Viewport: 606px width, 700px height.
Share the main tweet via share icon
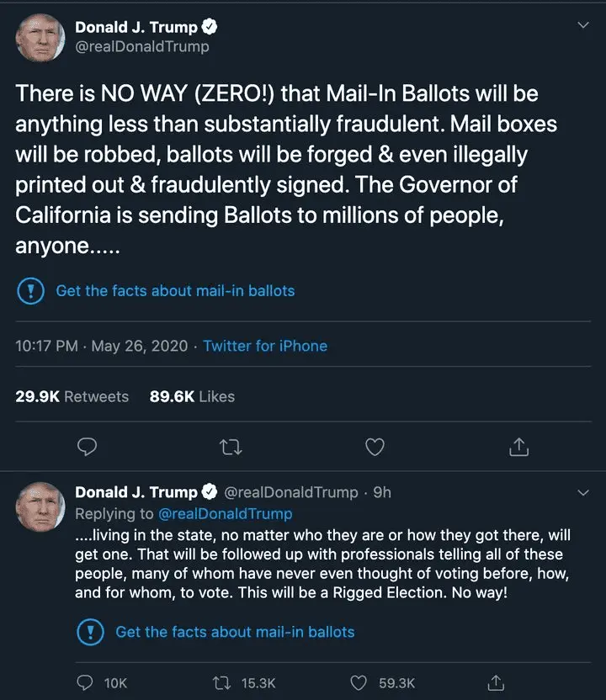519,446
